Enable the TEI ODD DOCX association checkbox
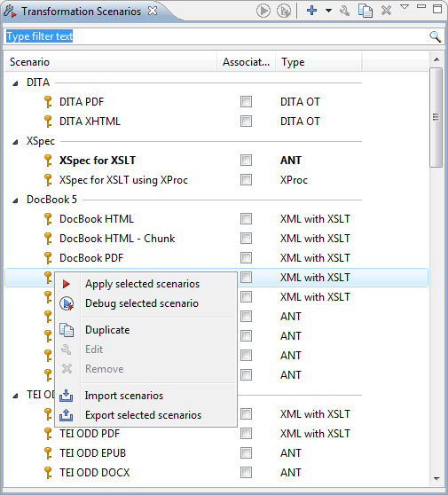The height and width of the screenshot is (495, 448). click(x=246, y=473)
